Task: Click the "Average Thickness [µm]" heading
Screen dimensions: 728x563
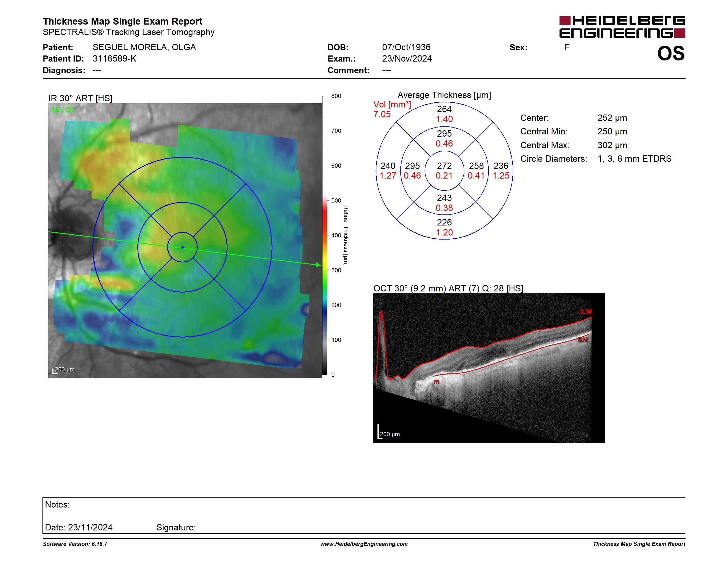Action: (444, 95)
